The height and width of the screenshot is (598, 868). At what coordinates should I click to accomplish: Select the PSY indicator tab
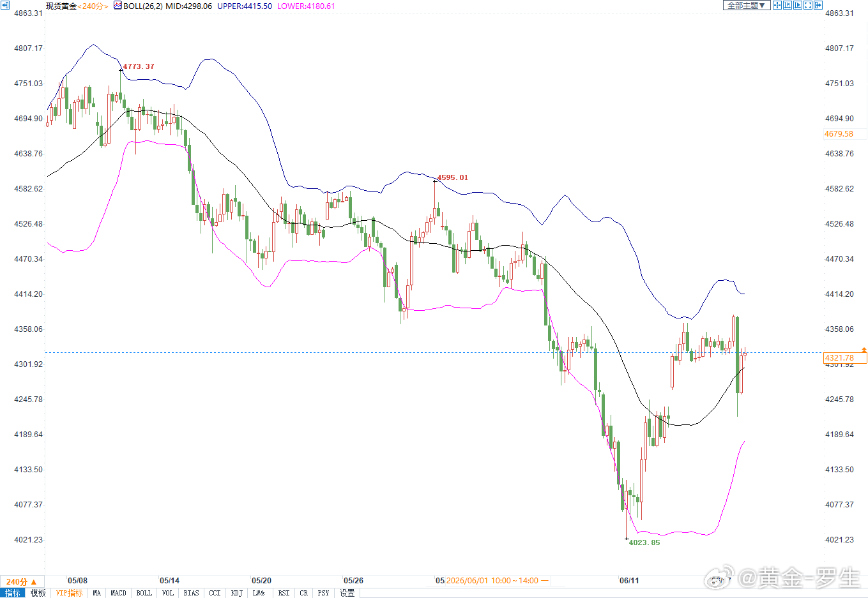[324, 593]
